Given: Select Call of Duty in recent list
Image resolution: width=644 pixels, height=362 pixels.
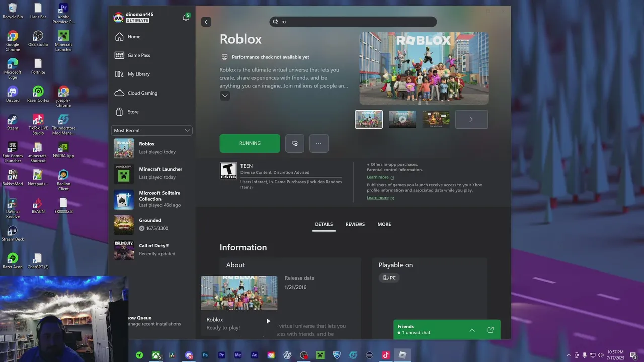Looking at the screenshot, I should (x=151, y=250).
